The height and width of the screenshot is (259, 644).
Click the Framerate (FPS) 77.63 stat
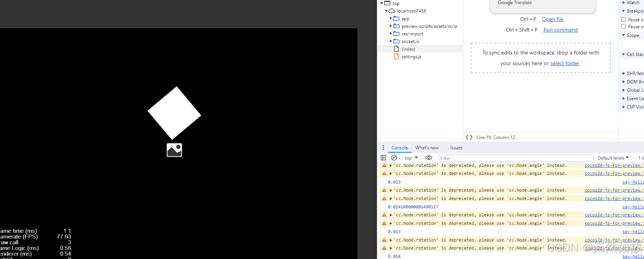(35, 237)
